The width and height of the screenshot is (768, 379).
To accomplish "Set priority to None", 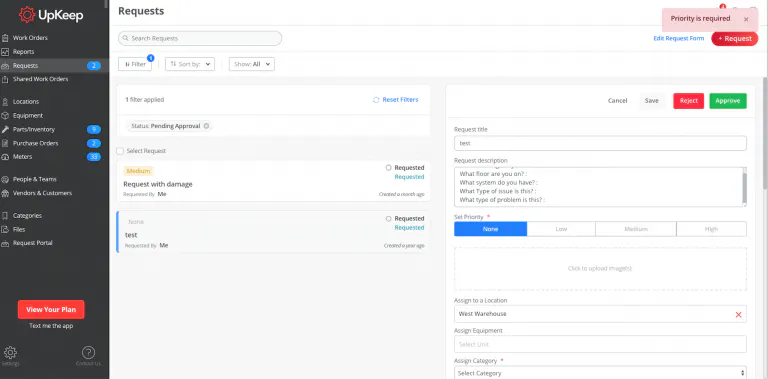I will point(490,229).
